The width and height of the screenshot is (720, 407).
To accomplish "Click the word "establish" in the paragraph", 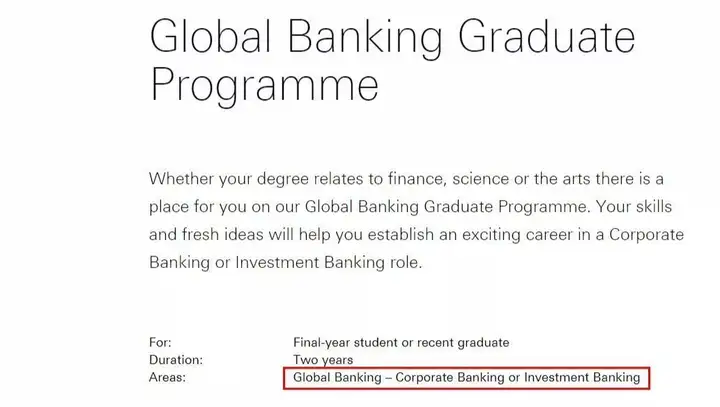I will (x=400, y=235).
